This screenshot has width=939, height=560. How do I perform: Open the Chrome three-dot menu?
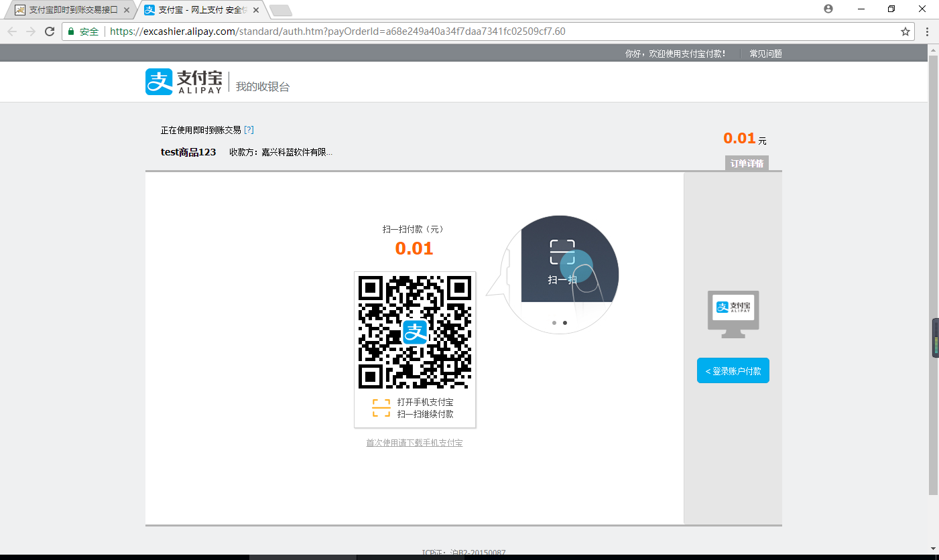coord(927,31)
